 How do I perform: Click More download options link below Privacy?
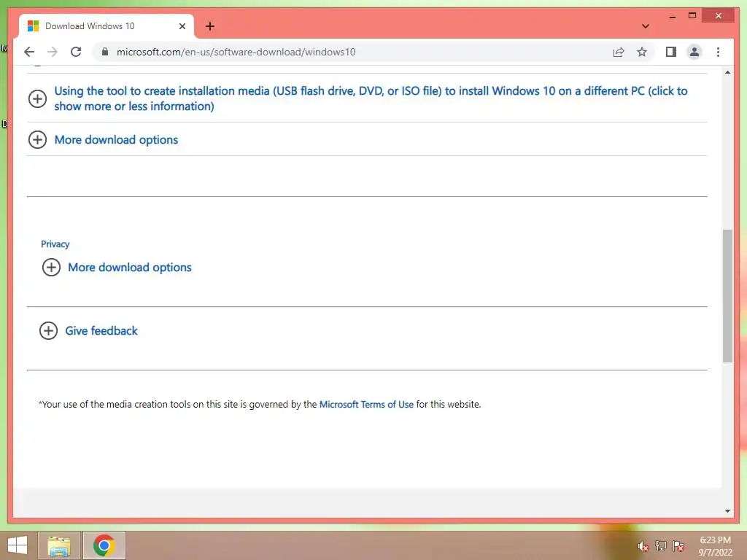tap(130, 267)
